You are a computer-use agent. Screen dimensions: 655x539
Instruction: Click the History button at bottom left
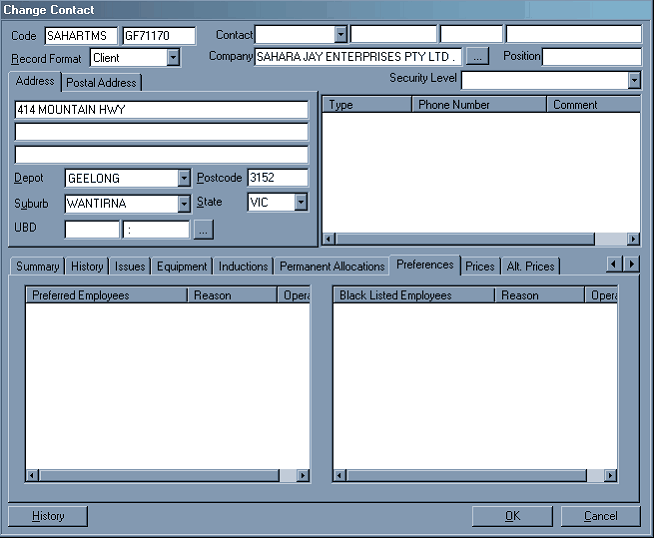point(48,516)
